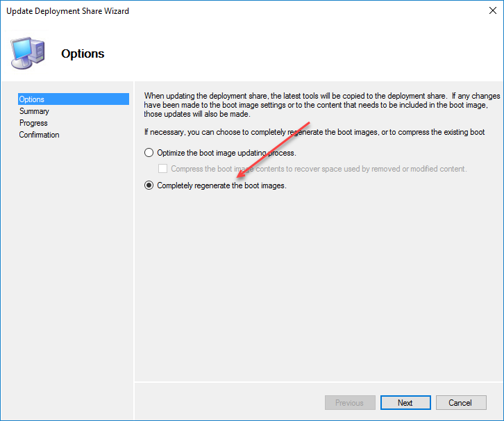Choose the Completely regenerate the boot images radio
This screenshot has width=504, height=421.
[x=149, y=185]
